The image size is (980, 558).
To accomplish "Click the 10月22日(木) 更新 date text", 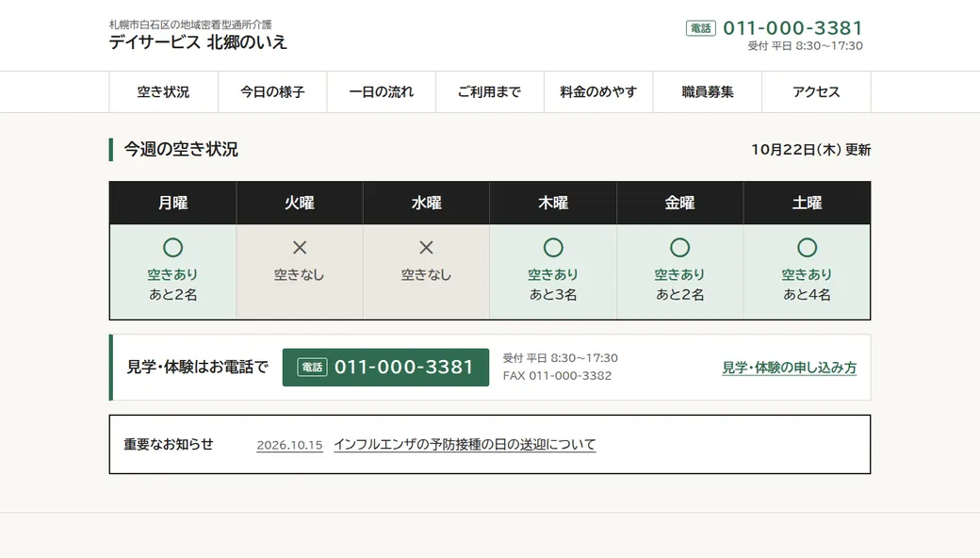I will pos(810,150).
